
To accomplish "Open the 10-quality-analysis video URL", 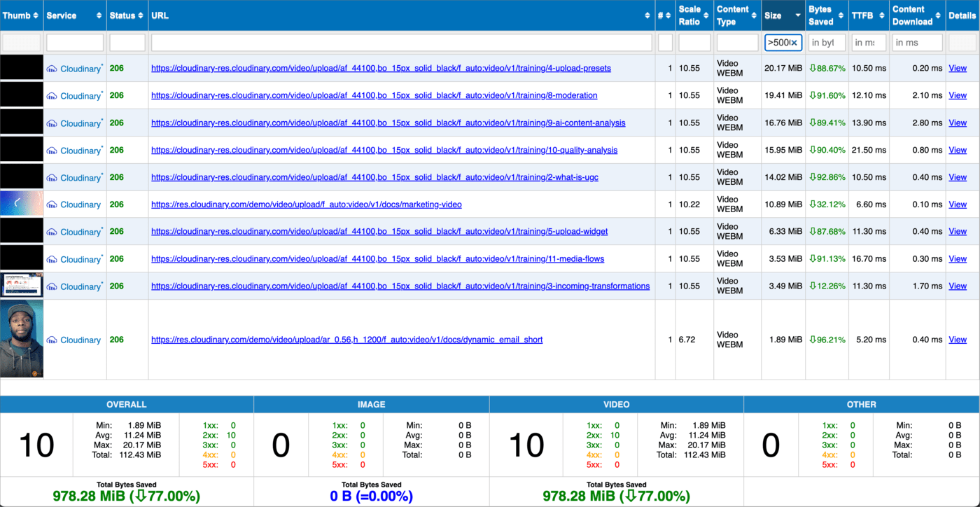I will tap(384, 150).
